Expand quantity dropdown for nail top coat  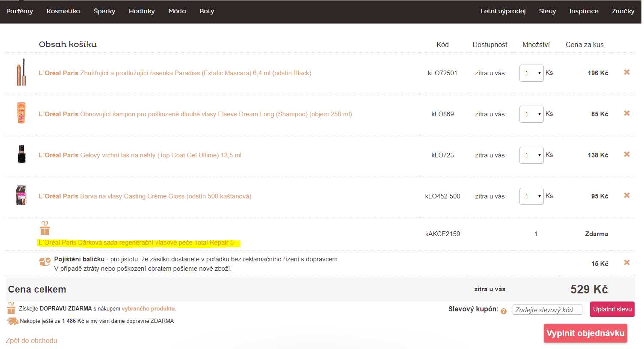pos(531,155)
